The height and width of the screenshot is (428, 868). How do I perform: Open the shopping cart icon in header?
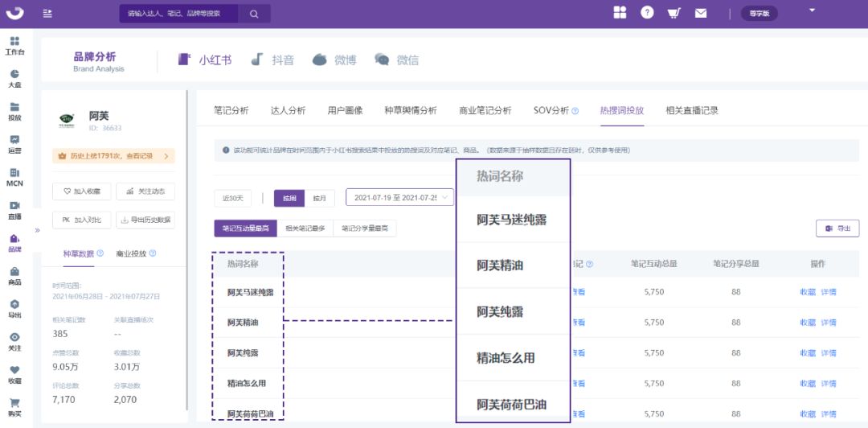tap(674, 13)
